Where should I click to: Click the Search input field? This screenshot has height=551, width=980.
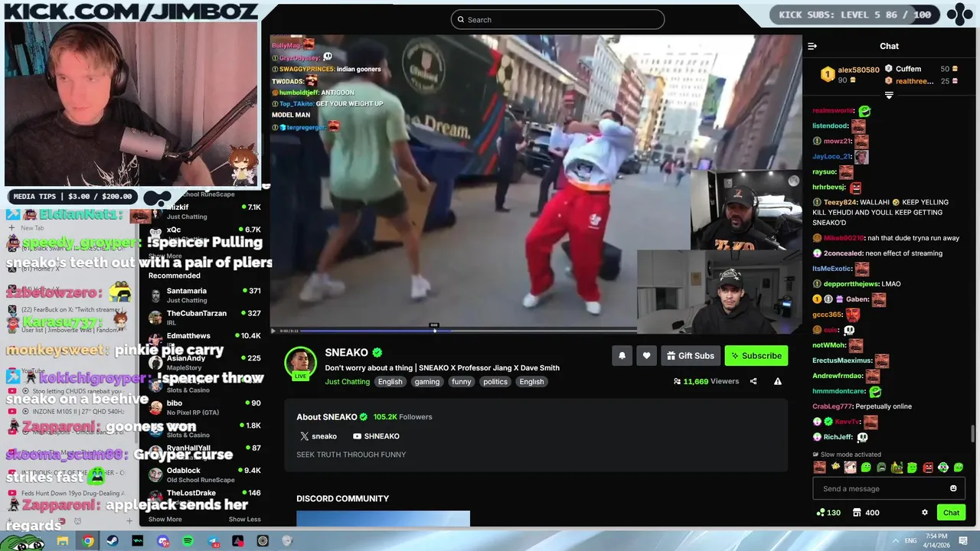[x=557, y=20]
